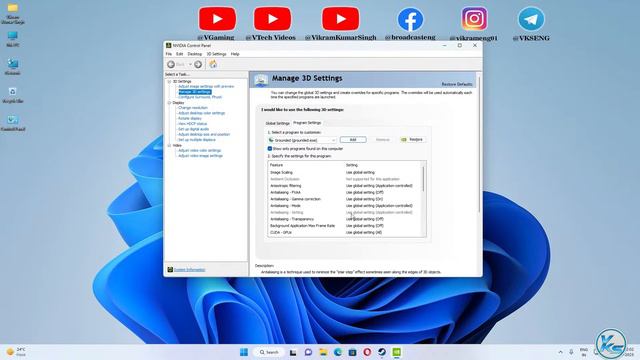
Task: Click the Restore button
Action: tap(413, 140)
